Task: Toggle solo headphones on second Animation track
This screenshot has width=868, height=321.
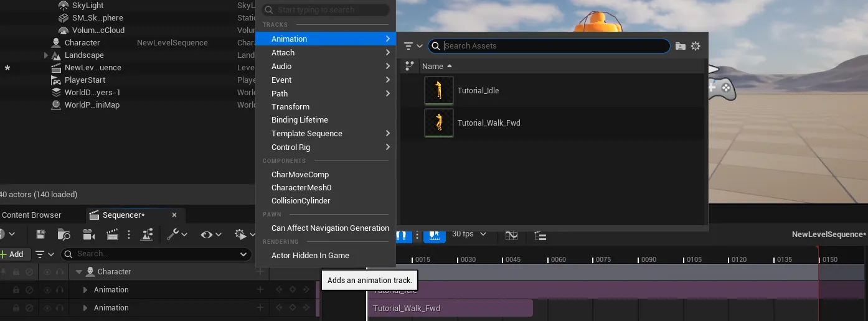Action: pyautogui.click(x=60, y=308)
